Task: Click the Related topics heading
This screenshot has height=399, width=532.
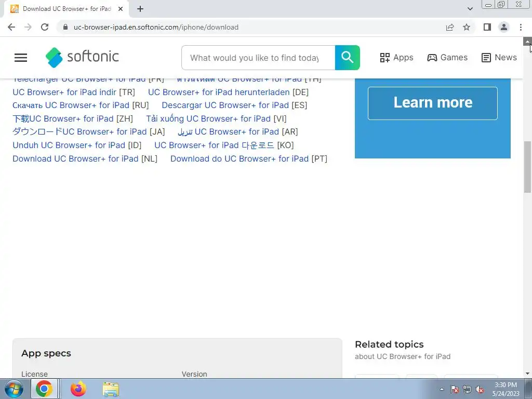Action: coord(389,344)
